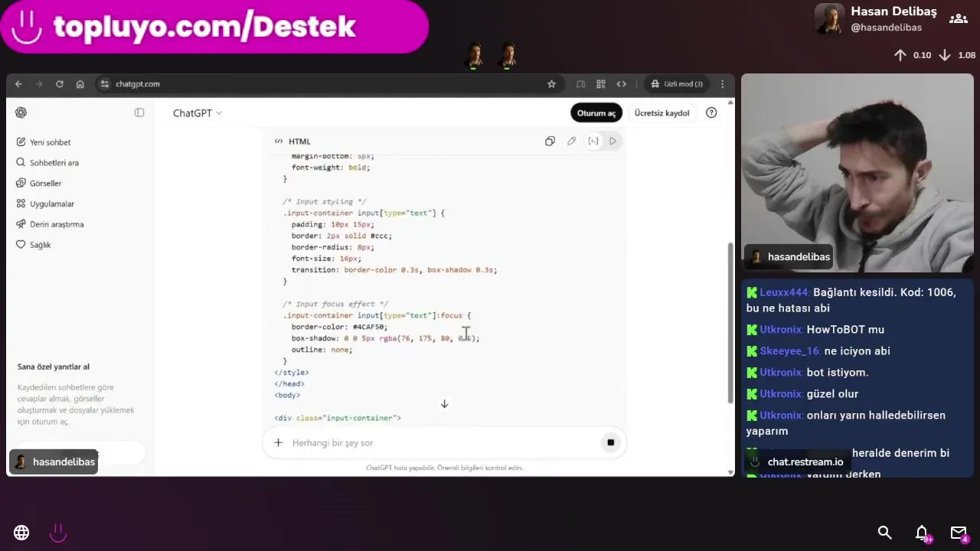Click the Ücretsiz kaydol button
980x551 pixels.
click(661, 113)
